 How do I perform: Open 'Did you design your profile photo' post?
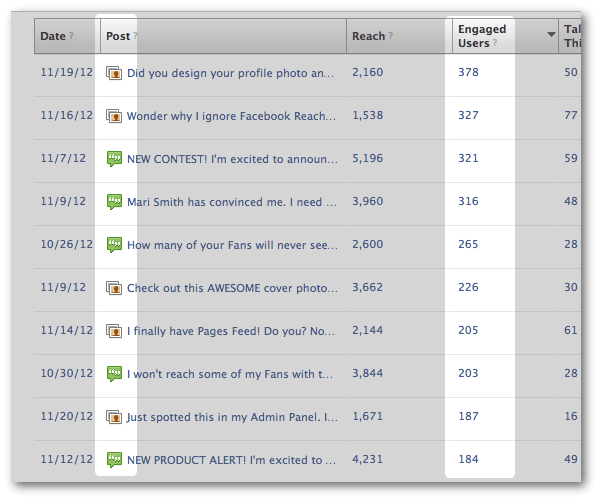point(230,73)
